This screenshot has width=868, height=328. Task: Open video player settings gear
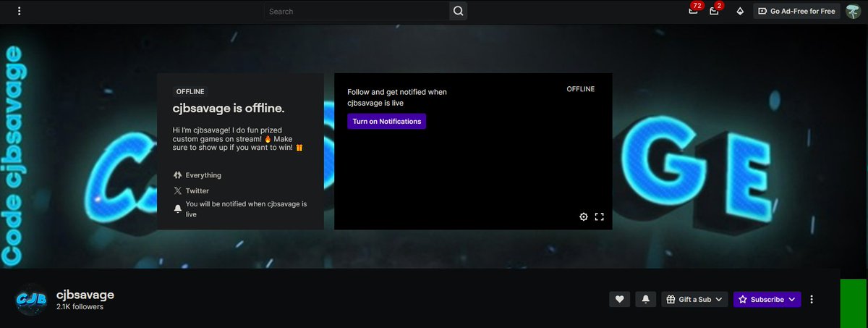584,216
